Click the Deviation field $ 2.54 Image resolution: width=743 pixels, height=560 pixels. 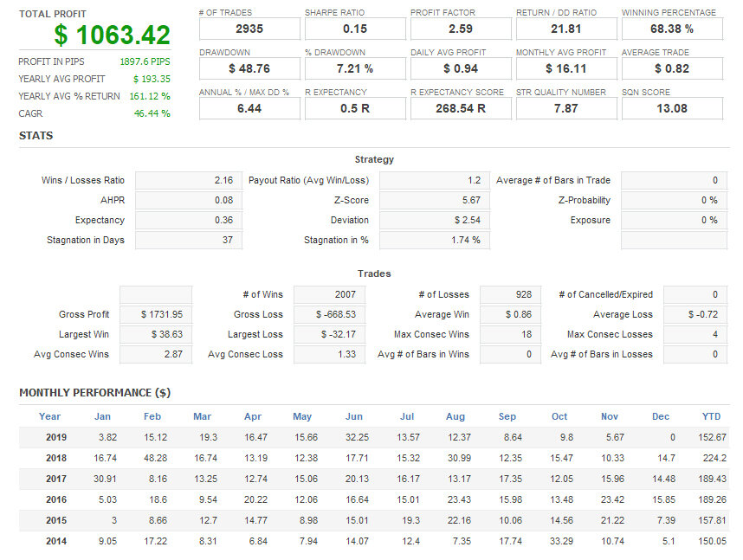435,221
